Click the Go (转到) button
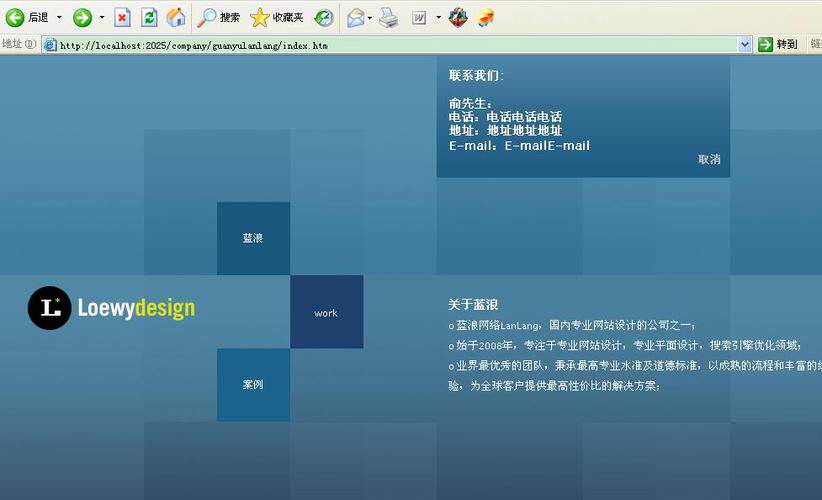 pos(778,45)
